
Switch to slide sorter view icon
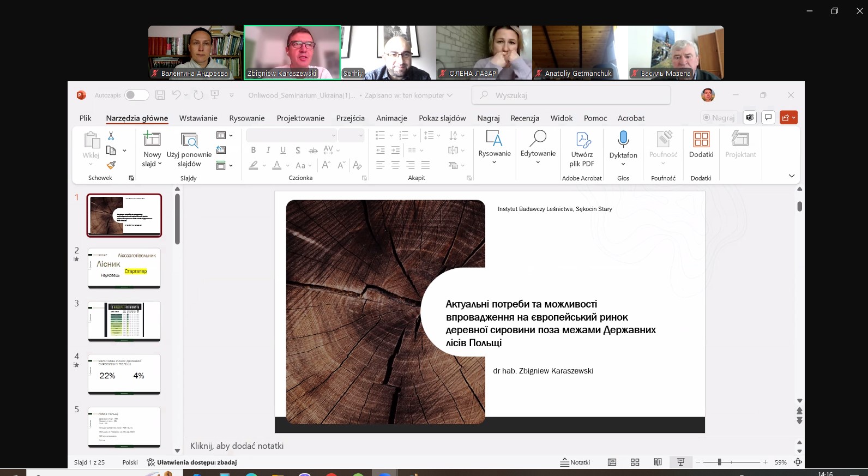click(635, 462)
